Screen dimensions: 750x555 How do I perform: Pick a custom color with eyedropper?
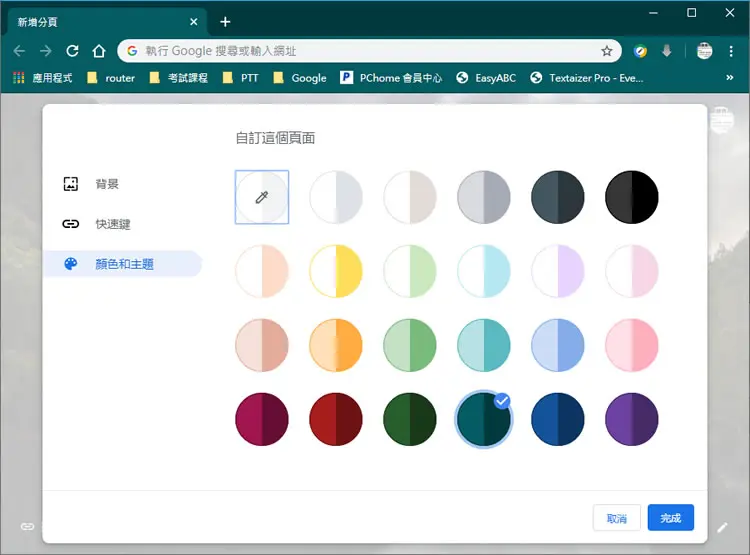tap(262, 197)
